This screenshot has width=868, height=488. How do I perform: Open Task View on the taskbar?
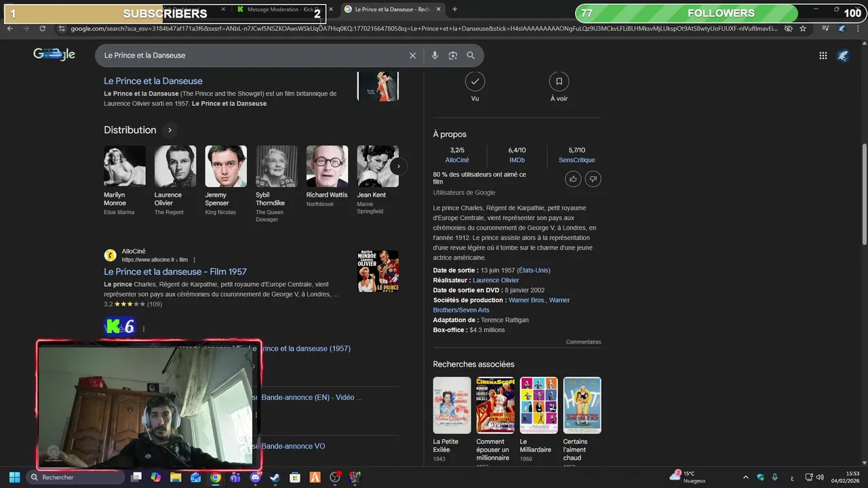pos(136,477)
